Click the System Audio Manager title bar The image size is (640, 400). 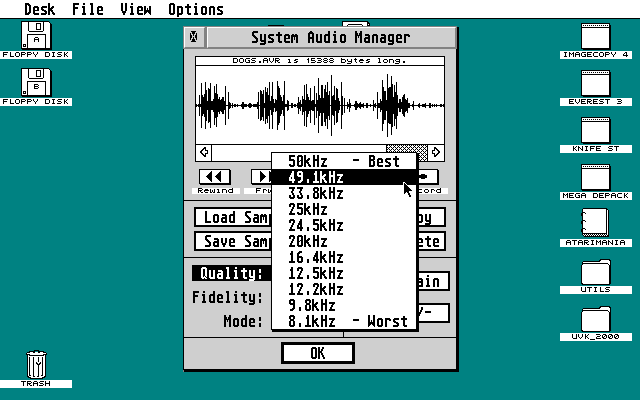(330, 37)
